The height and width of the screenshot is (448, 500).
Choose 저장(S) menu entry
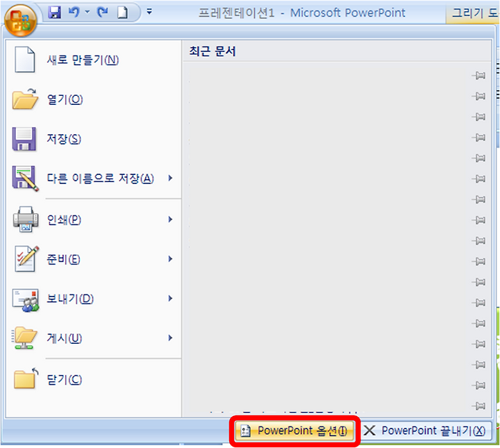point(94,139)
